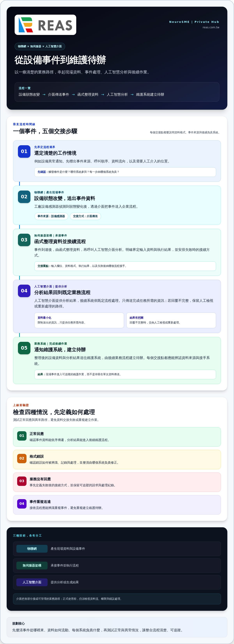Click timeline step badge 01 '選定清楚的工作情境'
This screenshot has height=644, width=234.
24,151
